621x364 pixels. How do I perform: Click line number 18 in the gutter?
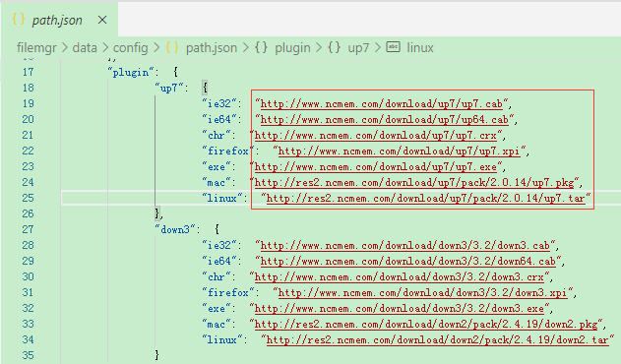(28, 88)
